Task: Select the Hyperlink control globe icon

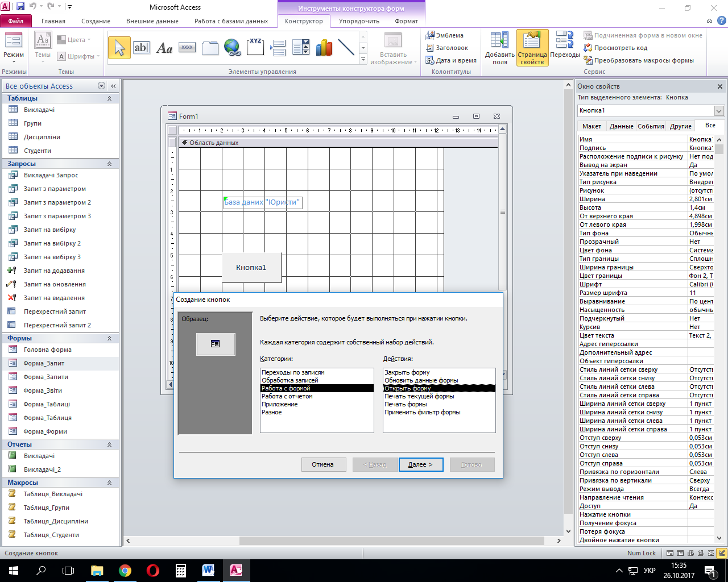Action: coord(232,47)
